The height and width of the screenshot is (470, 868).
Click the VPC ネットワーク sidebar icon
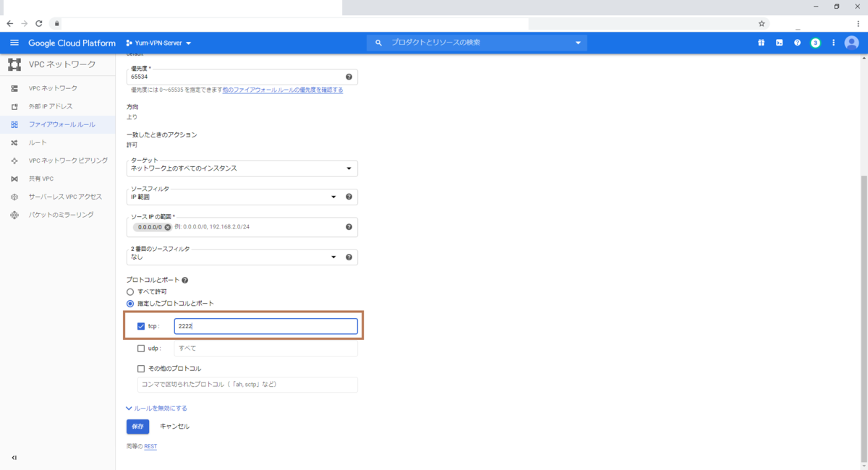point(14,88)
